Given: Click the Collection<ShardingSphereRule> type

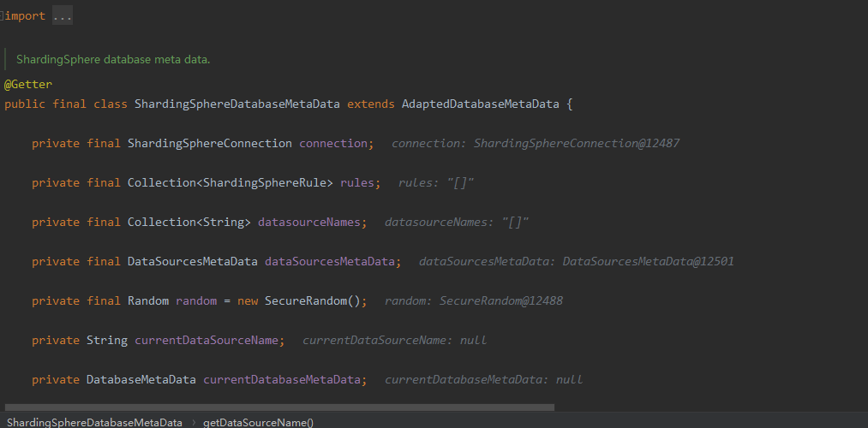Looking at the screenshot, I should coord(230,182).
